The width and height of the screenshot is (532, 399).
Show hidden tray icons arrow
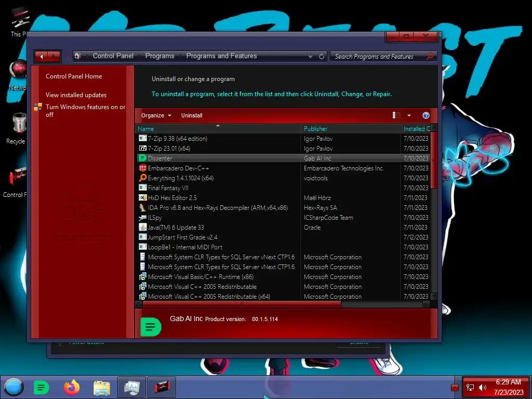pyautogui.click(x=455, y=387)
